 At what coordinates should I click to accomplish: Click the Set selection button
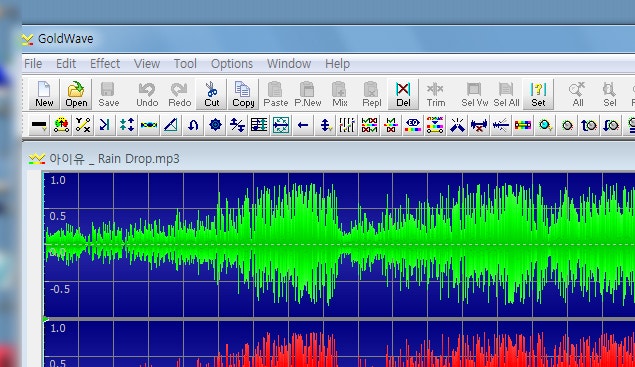click(x=538, y=94)
